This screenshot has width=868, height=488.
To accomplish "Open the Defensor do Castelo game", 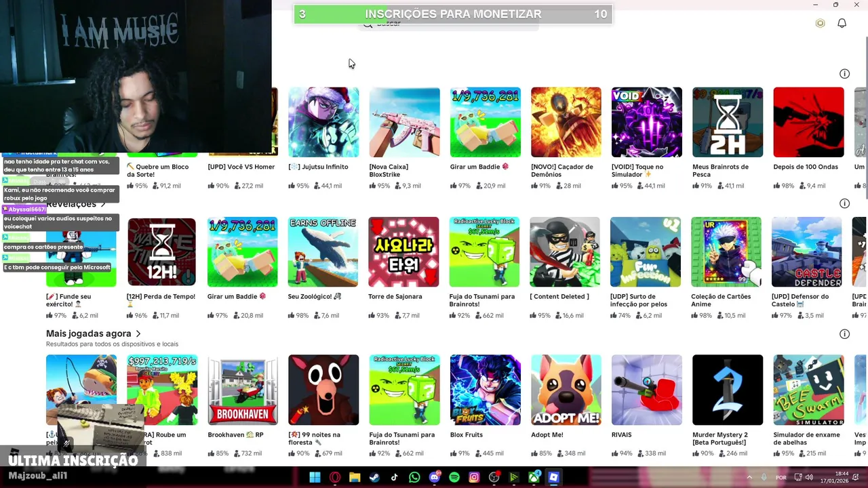I will point(807,251).
